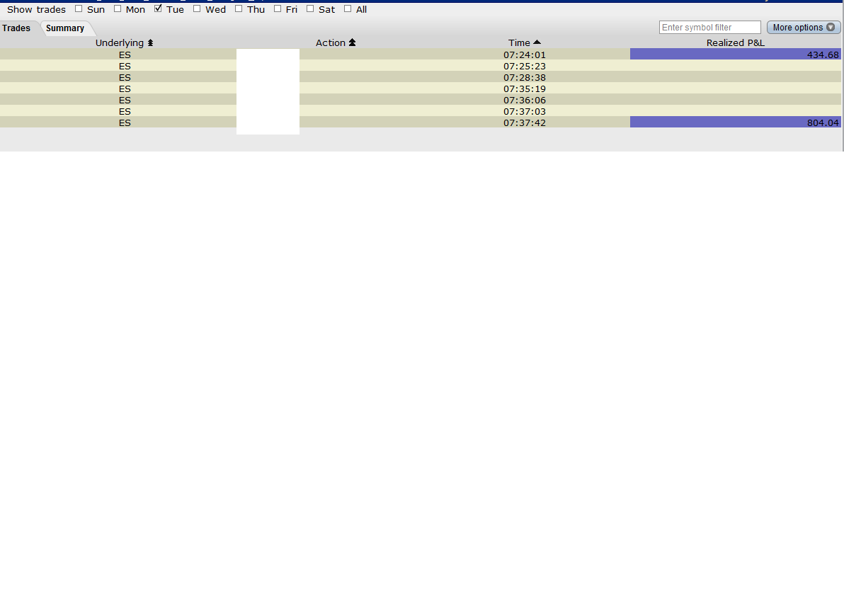The width and height of the screenshot is (844, 616).
Task: Click the realized P&L value 804.04
Action: tap(823, 122)
